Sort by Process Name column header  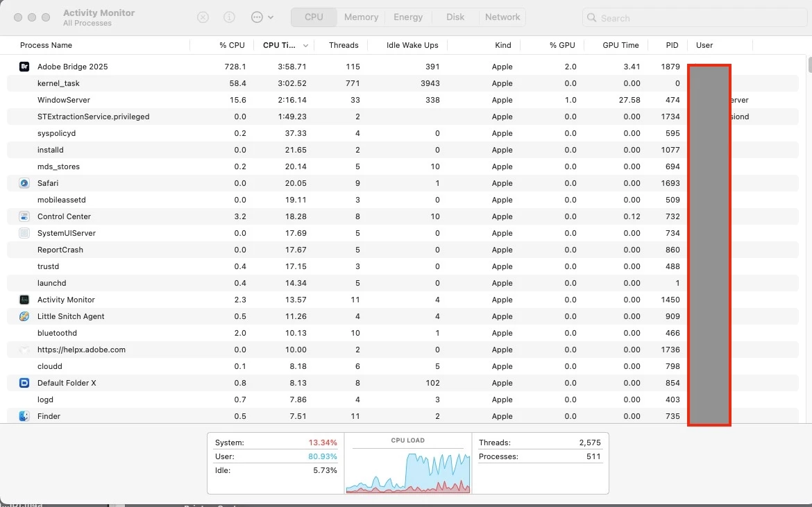coord(46,45)
